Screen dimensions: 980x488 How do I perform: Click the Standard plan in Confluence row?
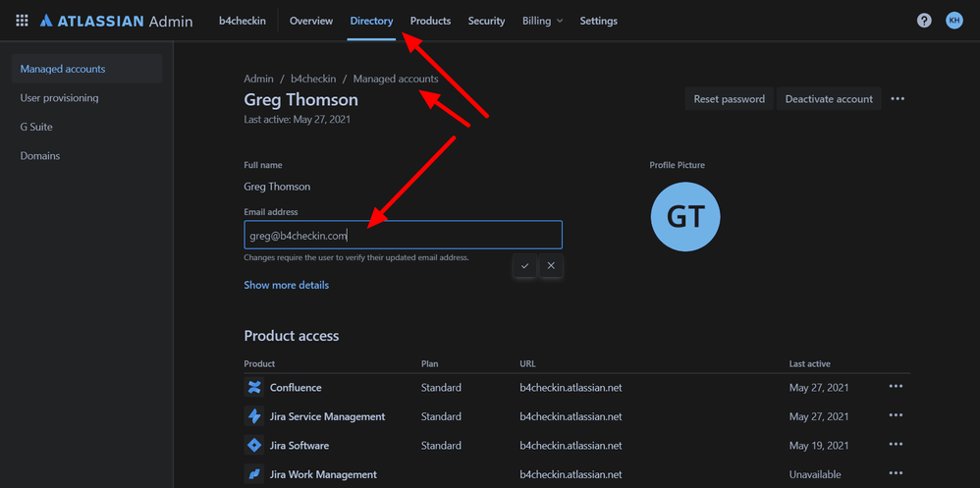(x=441, y=388)
